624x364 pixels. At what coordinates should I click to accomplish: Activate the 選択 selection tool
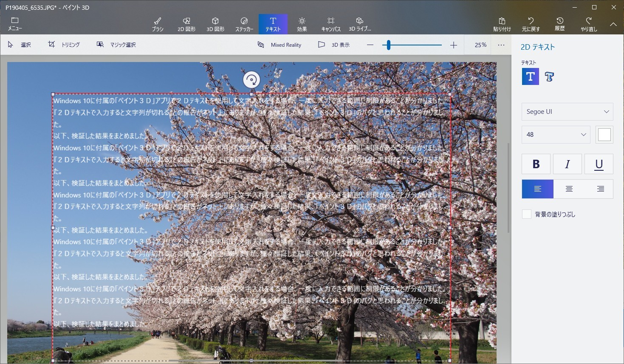tap(20, 45)
